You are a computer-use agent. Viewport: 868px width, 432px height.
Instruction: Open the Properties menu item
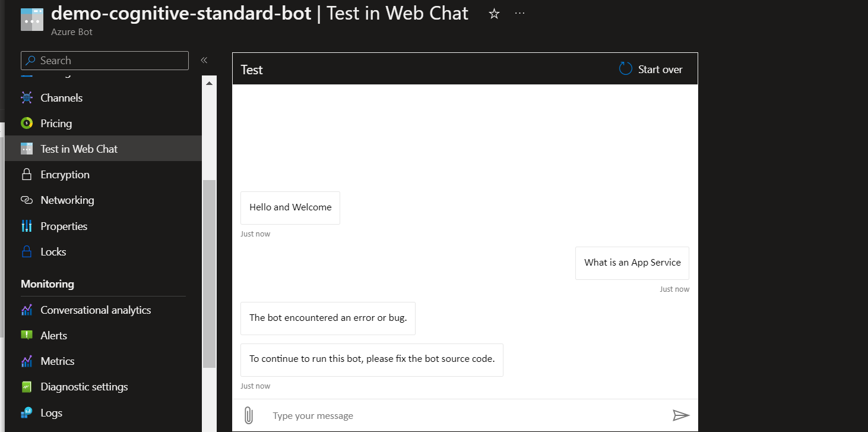pyautogui.click(x=64, y=226)
